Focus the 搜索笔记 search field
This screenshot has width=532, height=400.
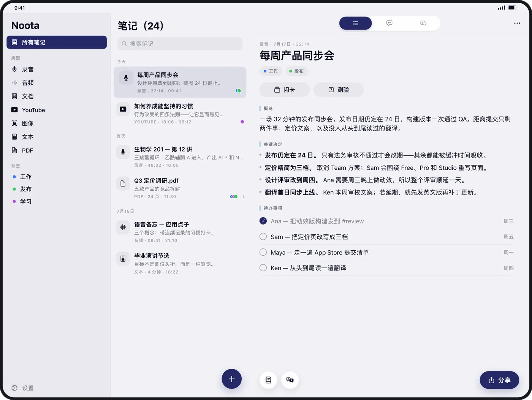point(180,44)
